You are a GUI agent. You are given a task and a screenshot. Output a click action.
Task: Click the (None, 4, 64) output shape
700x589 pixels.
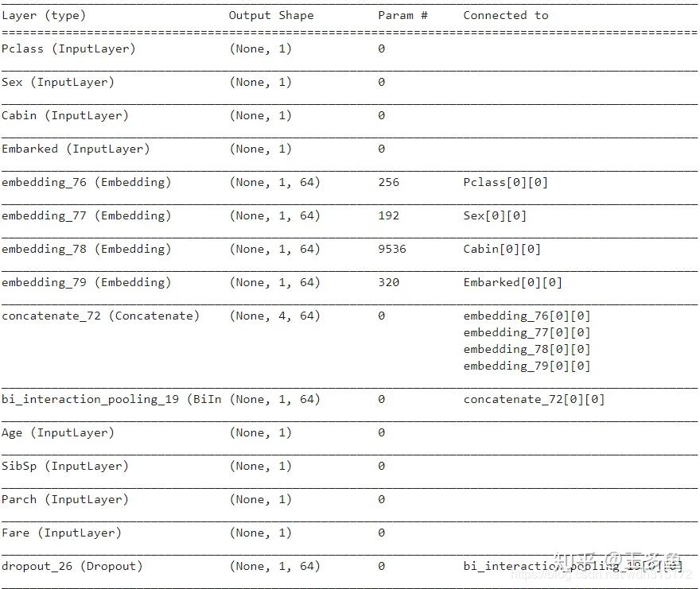274,316
